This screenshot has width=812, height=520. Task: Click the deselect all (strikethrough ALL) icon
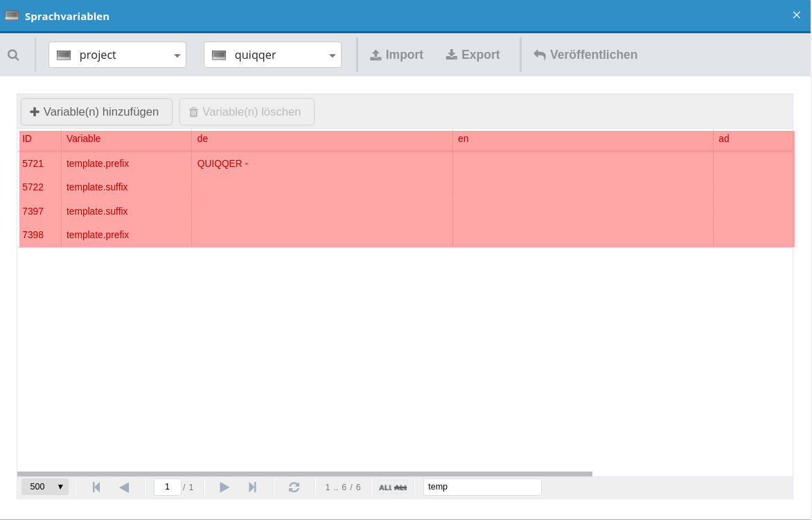400,487
